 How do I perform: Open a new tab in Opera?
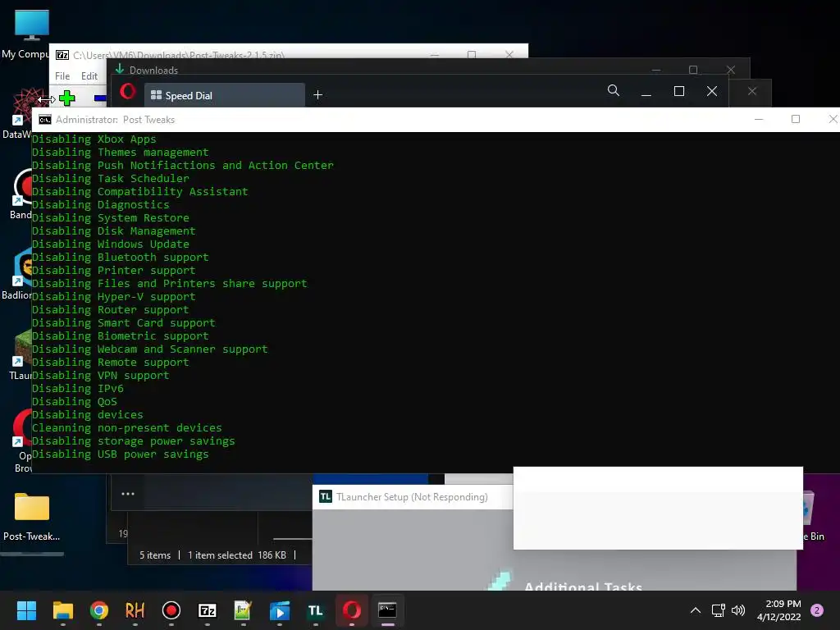pos(317,95)
